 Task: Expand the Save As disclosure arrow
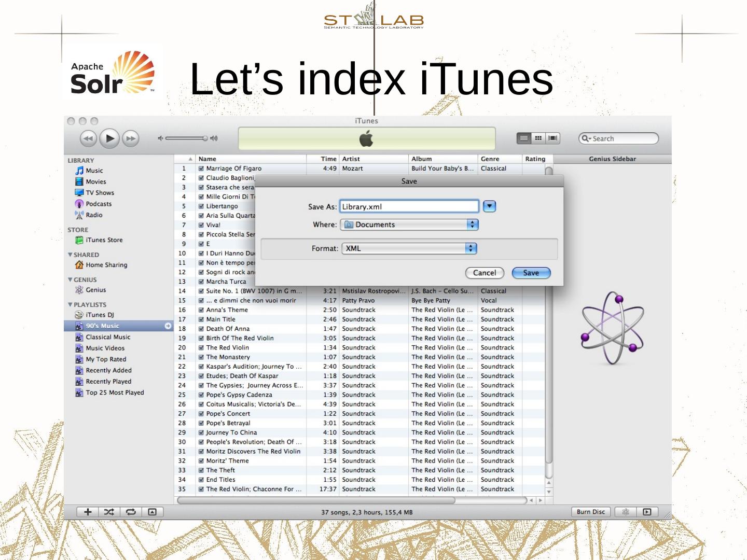(x=489, y=206)
